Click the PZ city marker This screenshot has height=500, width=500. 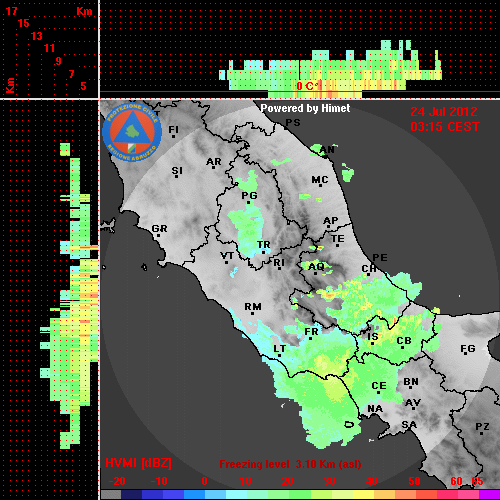click(x=482, y=434)
